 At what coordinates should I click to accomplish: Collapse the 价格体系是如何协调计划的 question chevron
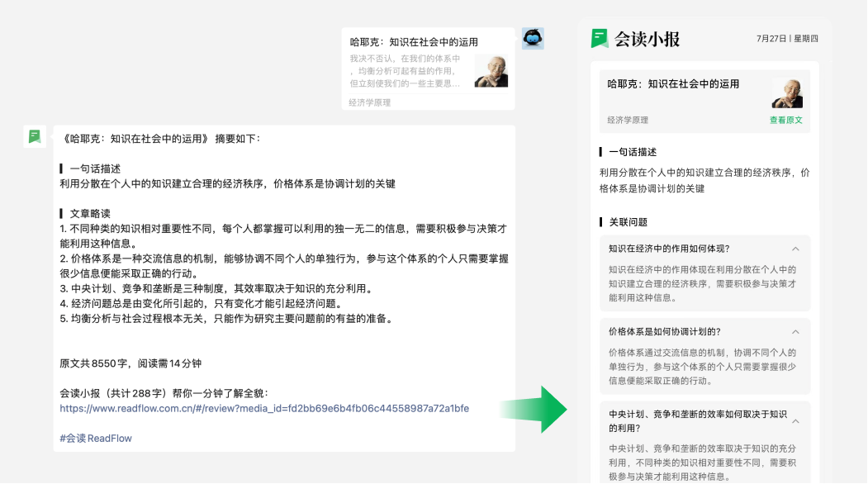tap(794, 331)
